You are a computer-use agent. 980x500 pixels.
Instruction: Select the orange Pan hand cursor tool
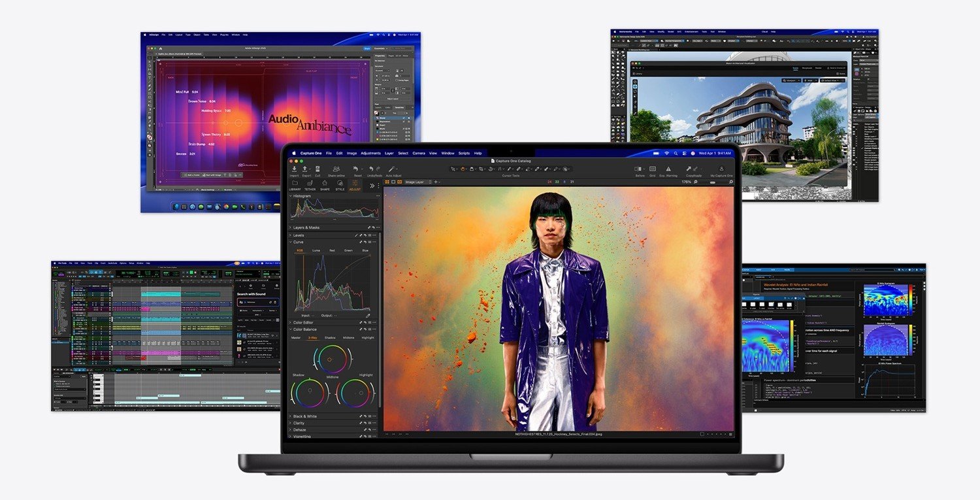pyautogui.click(x=463, y=169)
